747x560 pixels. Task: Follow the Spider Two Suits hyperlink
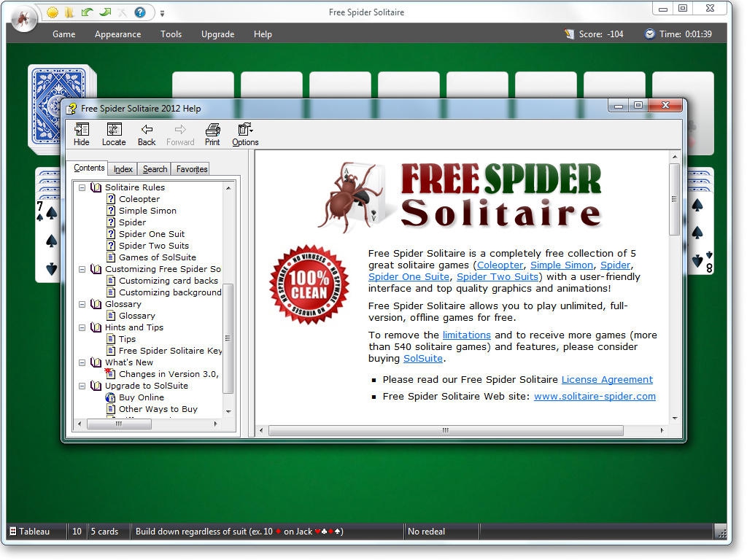coord(498,276)
